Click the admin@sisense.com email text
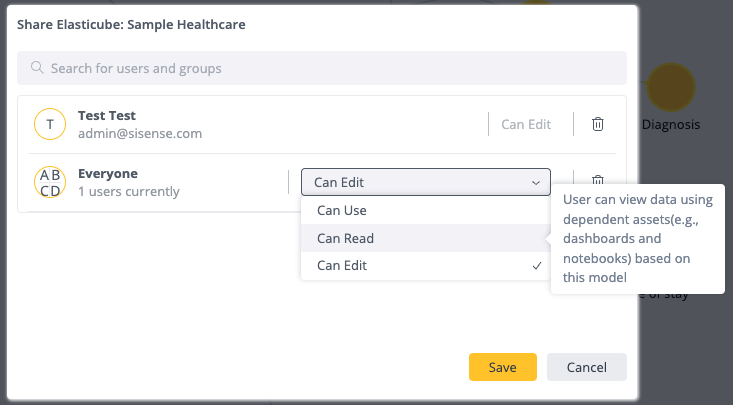 (x=140, y=134)
